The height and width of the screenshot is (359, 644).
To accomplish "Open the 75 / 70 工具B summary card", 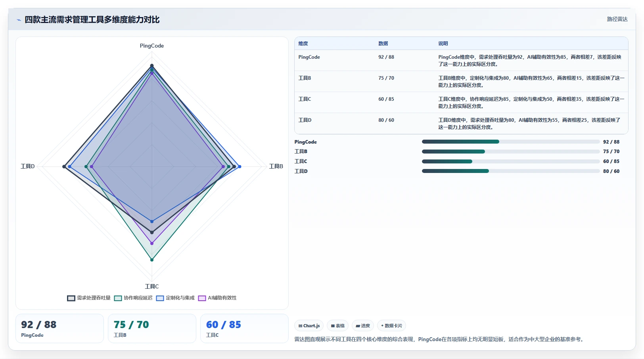I will [x=152, y=328].
